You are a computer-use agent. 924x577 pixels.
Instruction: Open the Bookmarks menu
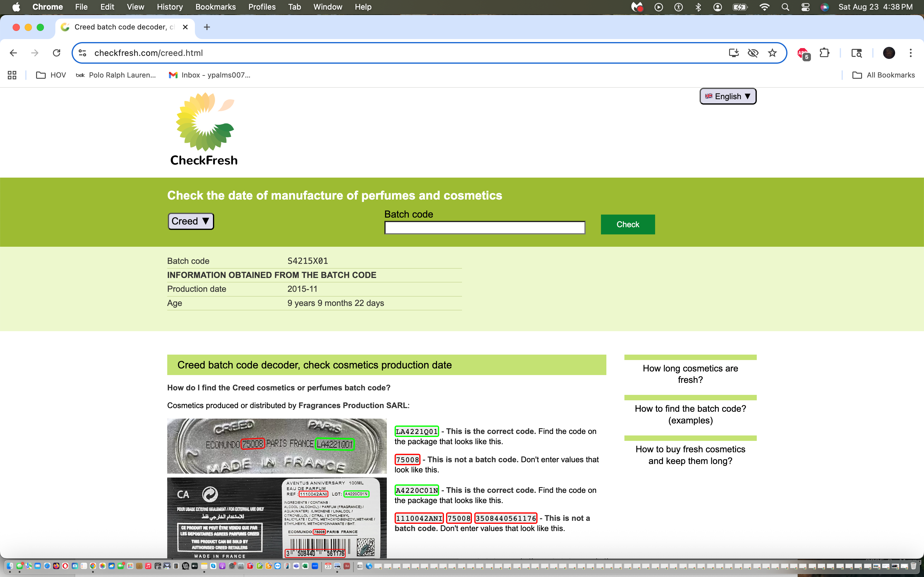click(215, 7)
